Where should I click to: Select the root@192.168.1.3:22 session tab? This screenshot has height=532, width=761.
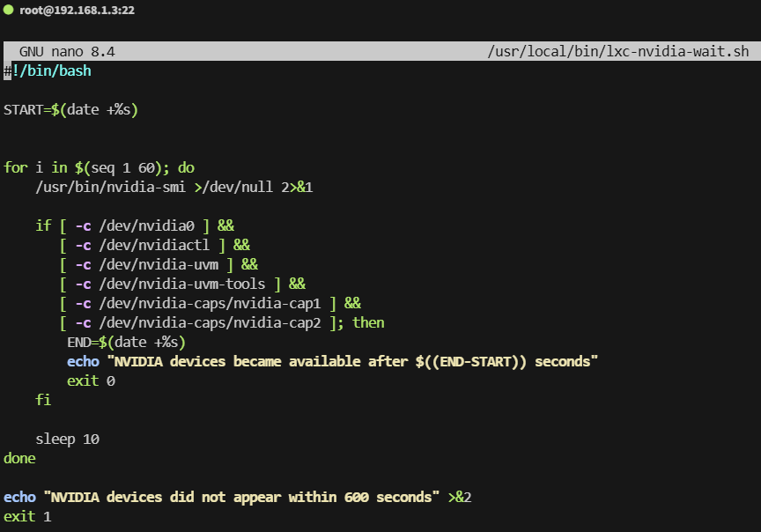tap(77, 11)
